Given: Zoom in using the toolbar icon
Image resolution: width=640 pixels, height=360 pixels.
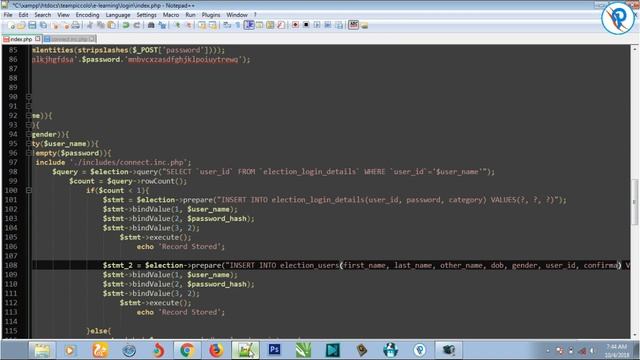Looking at the screenshot, I should point(178,25).
